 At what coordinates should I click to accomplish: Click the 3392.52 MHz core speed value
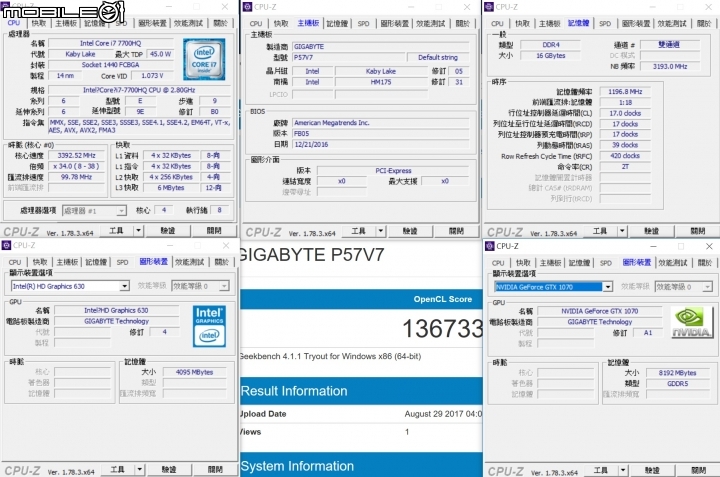[x=76, y=156]
